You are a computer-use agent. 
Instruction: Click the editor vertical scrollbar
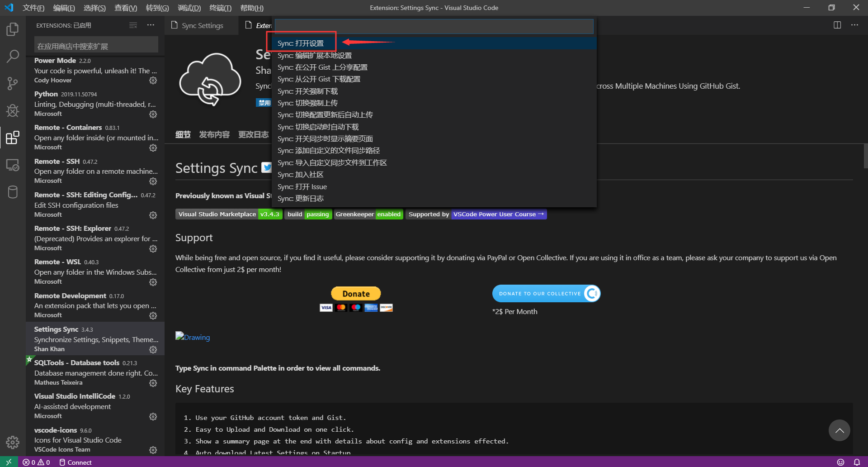pyautogui.click(x=865, y=156)
